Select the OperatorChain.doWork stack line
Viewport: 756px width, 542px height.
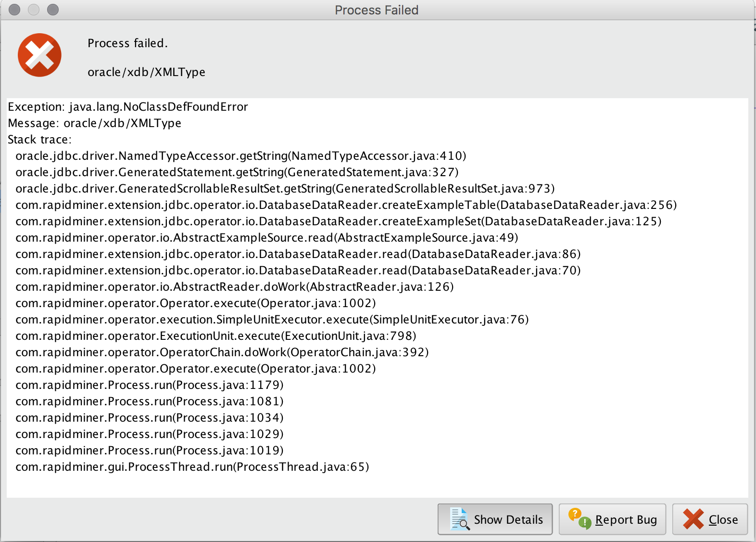[222, 352]
